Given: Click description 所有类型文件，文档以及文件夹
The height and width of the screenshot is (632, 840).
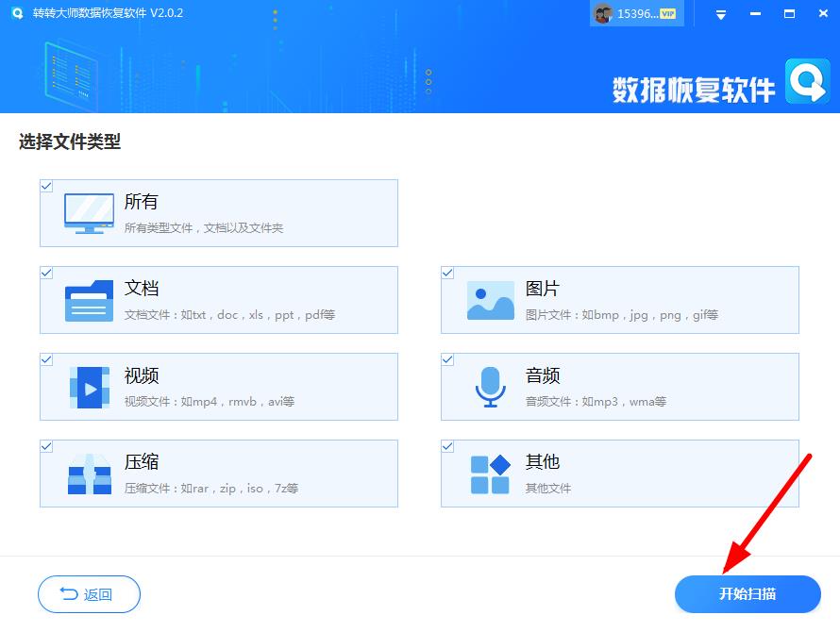Looking at the screenshot, I should (x=204, y=228).
